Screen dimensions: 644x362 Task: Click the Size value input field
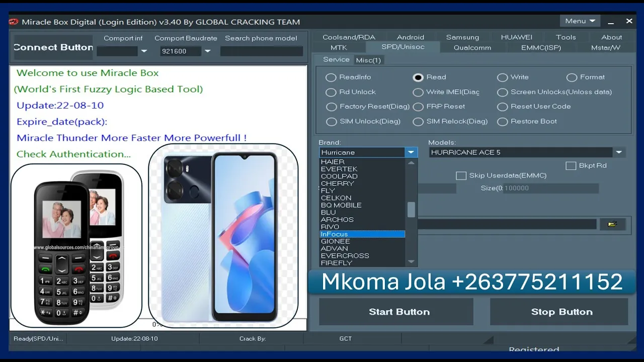click(550, 189)
